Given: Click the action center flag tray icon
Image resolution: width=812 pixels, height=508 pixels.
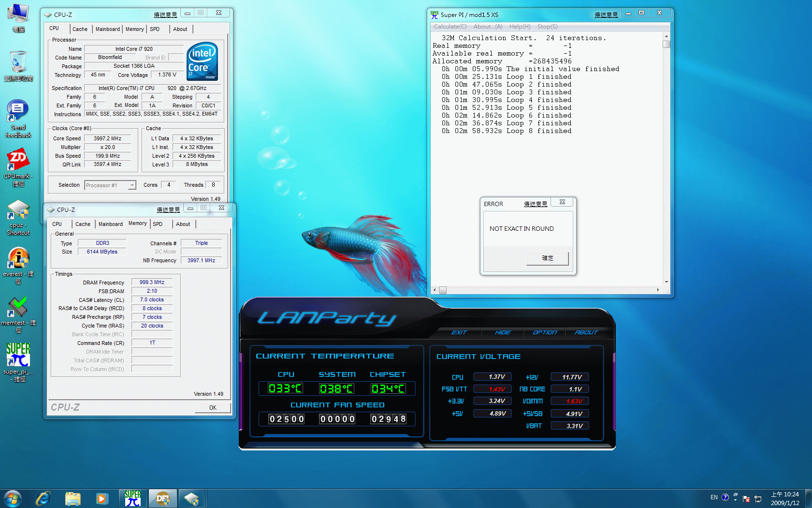Looking at the screenshot, I should coord(746,499).
